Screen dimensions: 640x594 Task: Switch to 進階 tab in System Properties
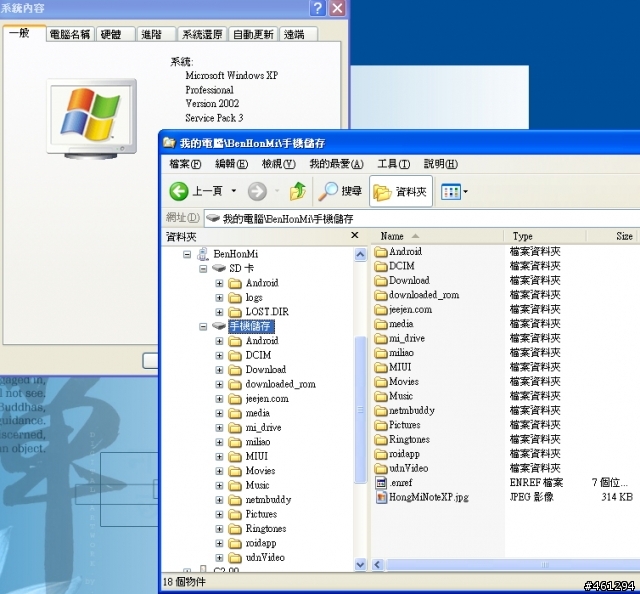click(157, 34)
